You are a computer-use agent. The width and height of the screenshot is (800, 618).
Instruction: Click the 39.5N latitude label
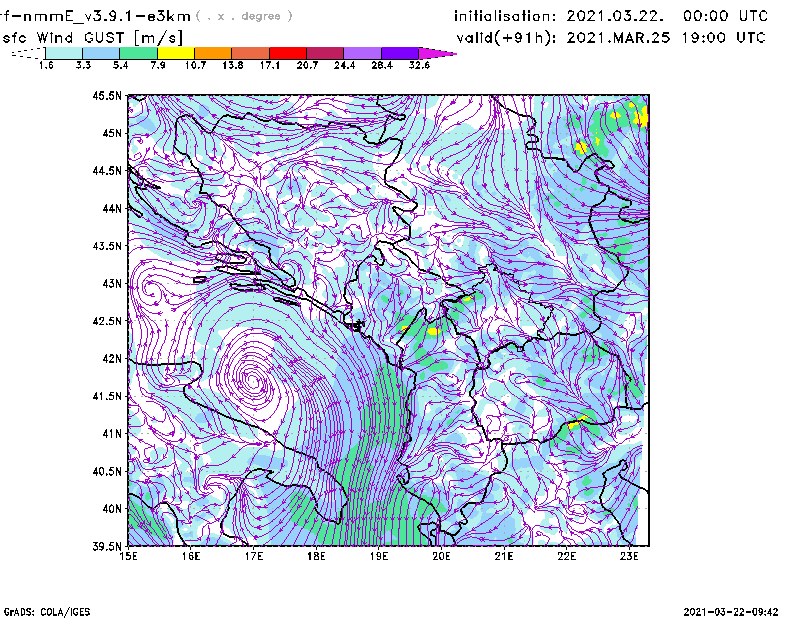pyautogui.click(x=107, y=546)
